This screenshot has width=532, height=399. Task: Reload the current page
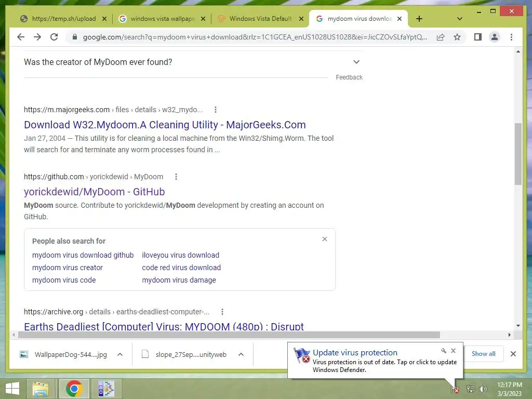[54, 37]
